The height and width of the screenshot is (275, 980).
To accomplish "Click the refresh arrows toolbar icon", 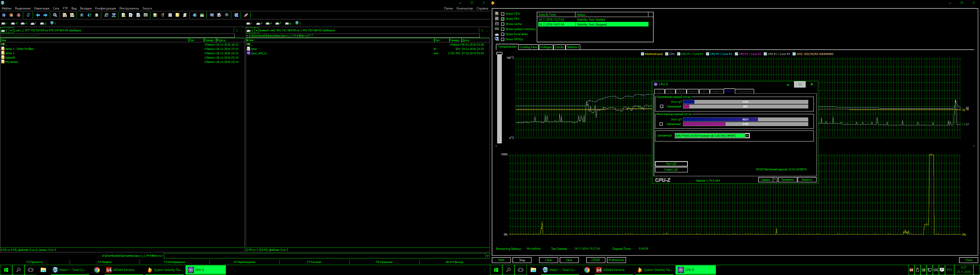I will click(x=28, y=15).
